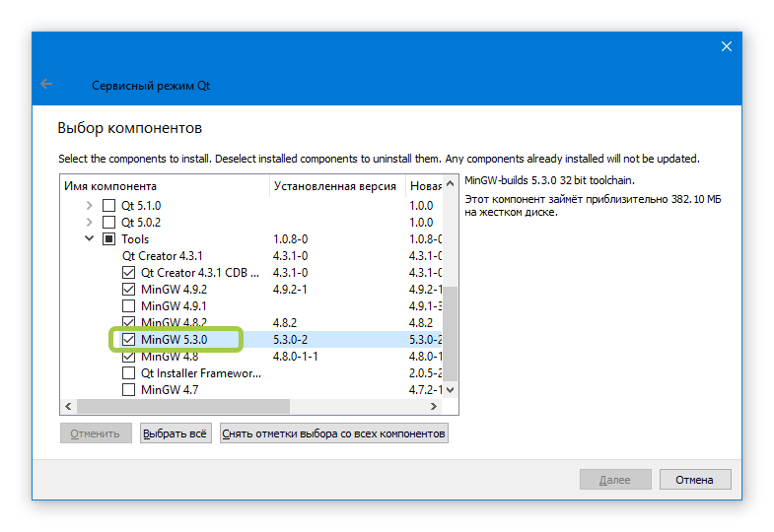Image resolution: width=774 pixels, height=532 pixels.
Task: Click Снять отметки выбора со всех компонентов
Action: coord(333,433)
